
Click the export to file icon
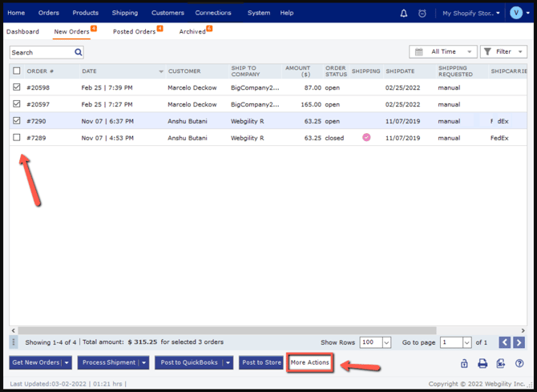(x=501, y=363)
